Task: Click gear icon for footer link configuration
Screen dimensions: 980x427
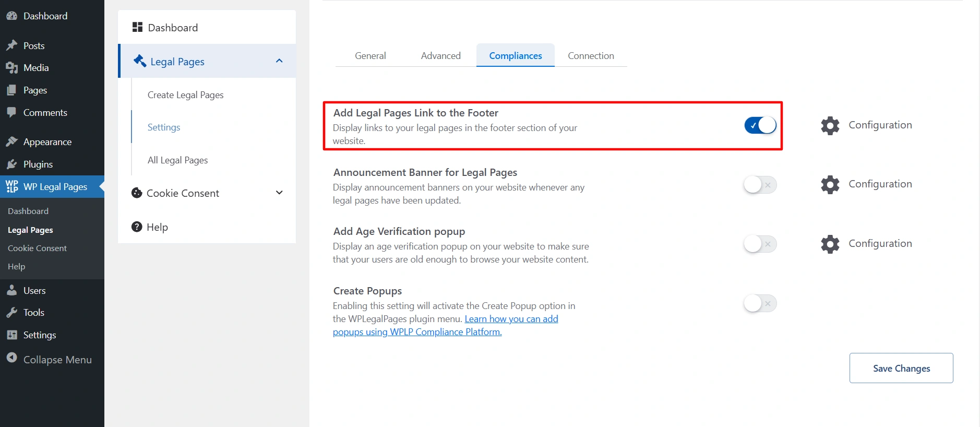Action: tap(830, 125)
